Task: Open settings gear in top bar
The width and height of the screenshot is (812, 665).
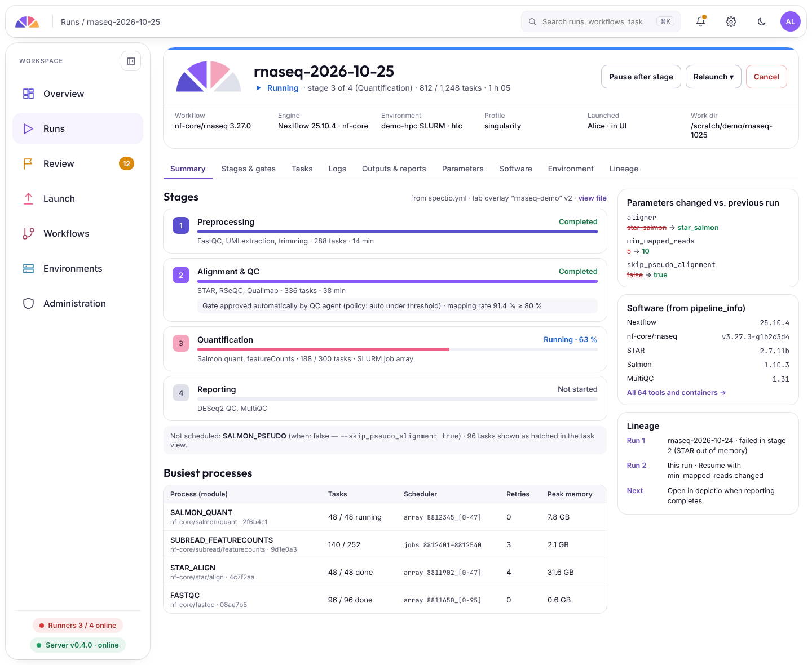Action: pyautogui.click(x=731, y=21)
